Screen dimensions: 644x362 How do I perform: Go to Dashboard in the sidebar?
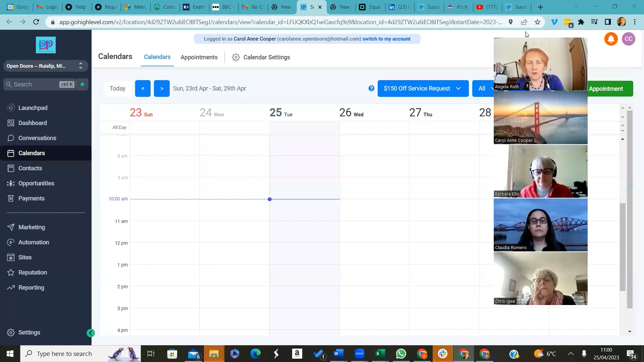click(x=33, y=123)
